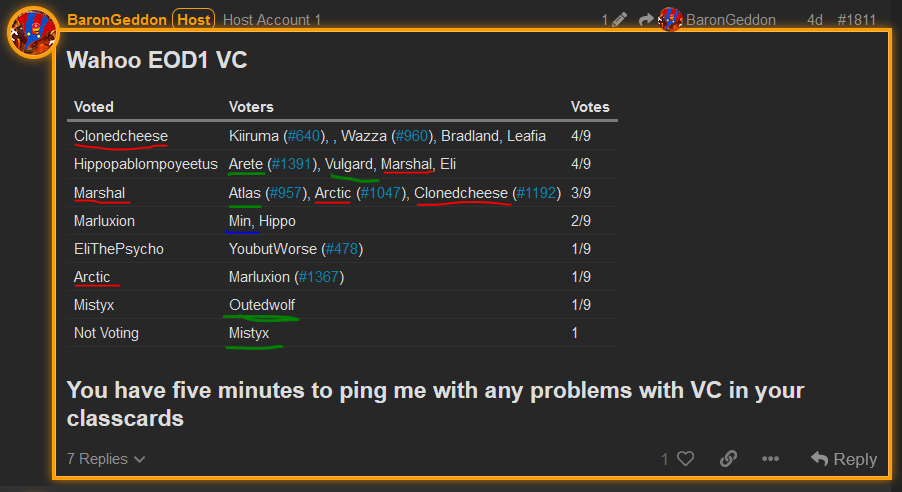Viewport: 902px width, 492px height.
Task: Open post link #1047 next to Arctic
Action: point(381,193)
